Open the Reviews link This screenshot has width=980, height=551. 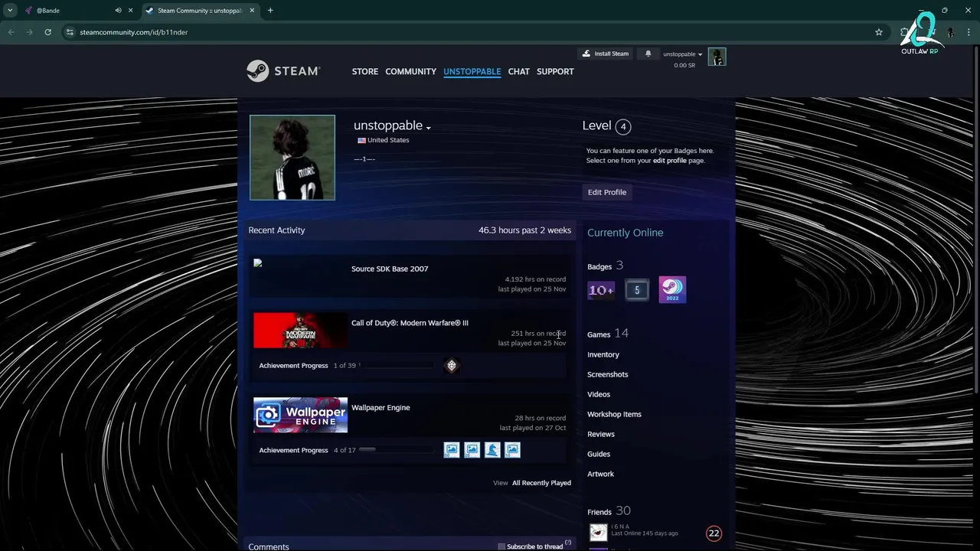[601, 434]
